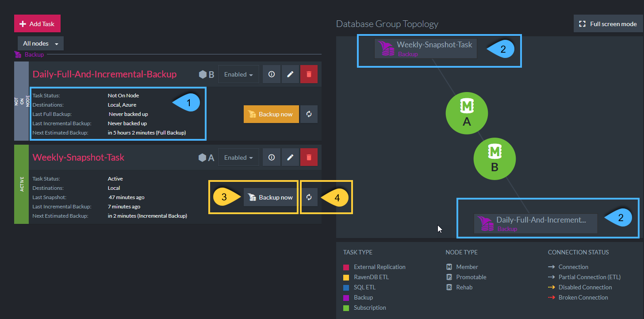Click the Rehab node type legend icon
This screenshot has width=644, height=319.
(x=449, y=287)
